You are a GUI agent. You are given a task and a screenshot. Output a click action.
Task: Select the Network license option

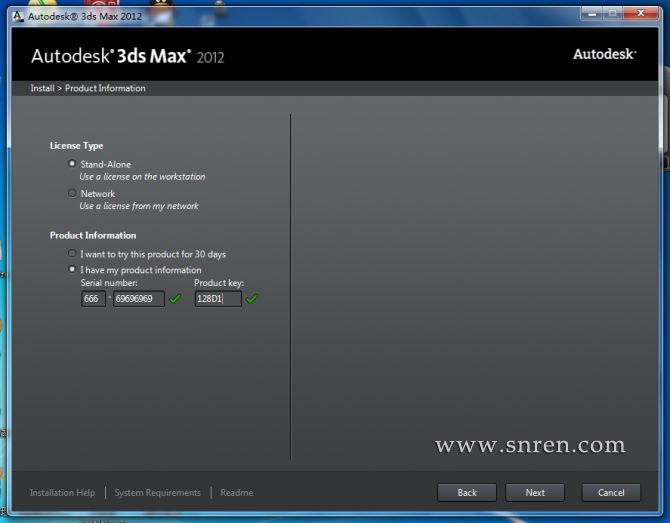coord(72,193)
